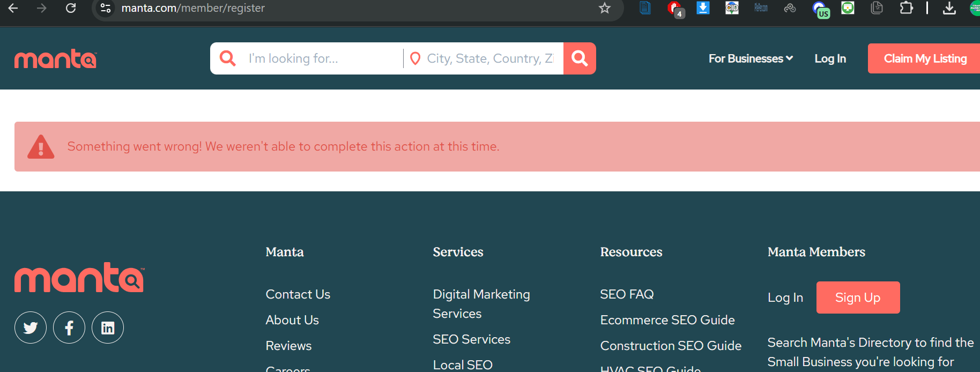Image resolution: width=980 pixels, height=372 pixels.
Task: Bookmark this page with the star icon
Action: point(605,8)
